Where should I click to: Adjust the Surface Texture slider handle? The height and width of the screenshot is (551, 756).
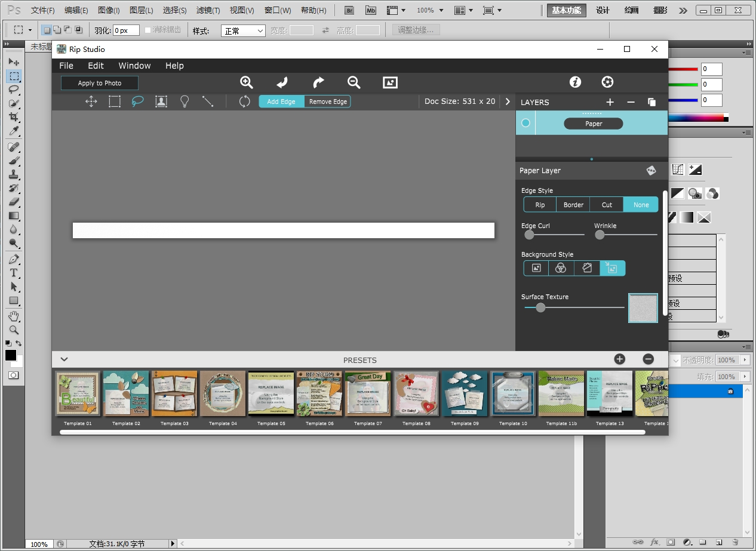[x=540, y=307]
